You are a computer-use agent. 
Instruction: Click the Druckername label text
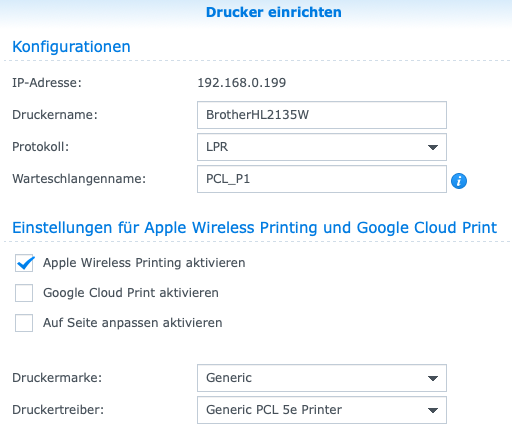55,115
